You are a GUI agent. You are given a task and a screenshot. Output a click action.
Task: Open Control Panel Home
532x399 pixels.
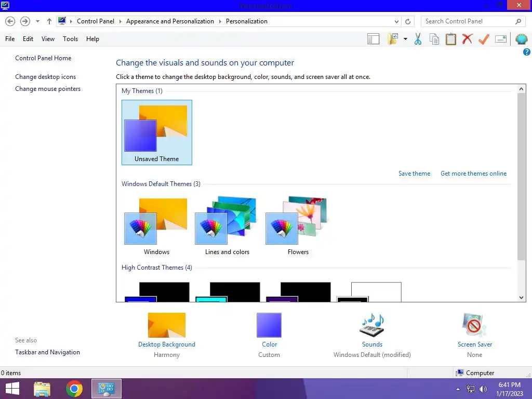tap(43, 58)
